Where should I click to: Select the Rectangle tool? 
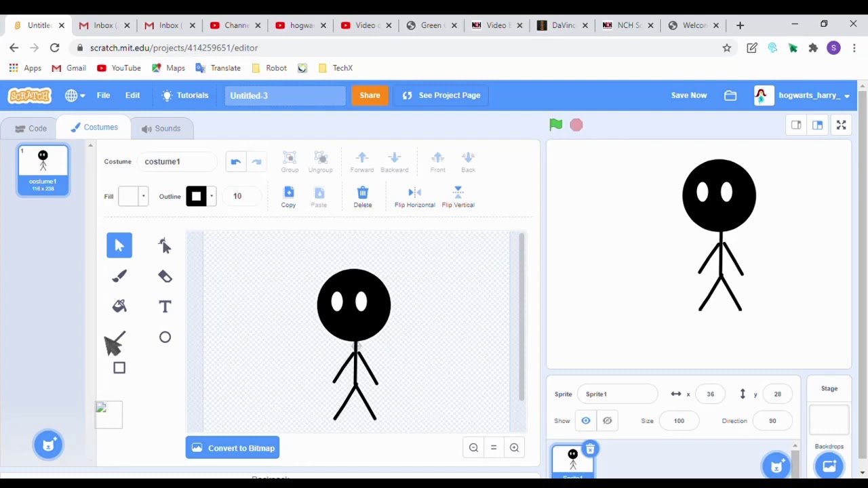[x=119, y=367]
